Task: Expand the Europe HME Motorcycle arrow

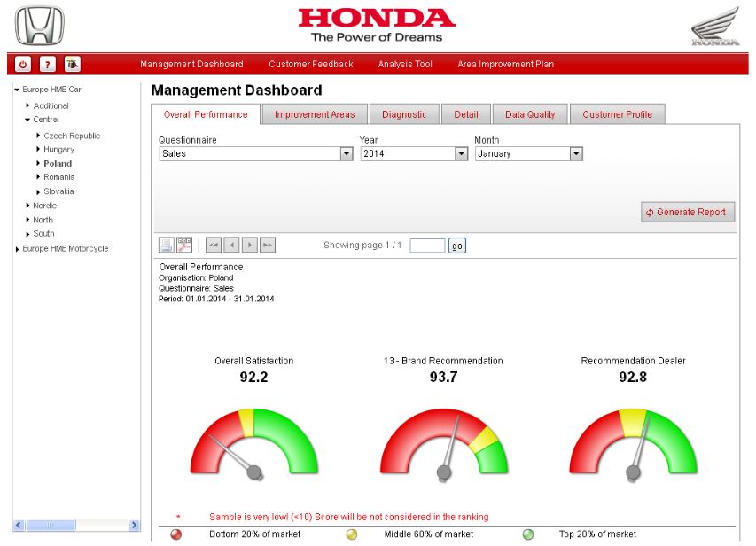Action: pyautogui.click(x=18, y=249)
